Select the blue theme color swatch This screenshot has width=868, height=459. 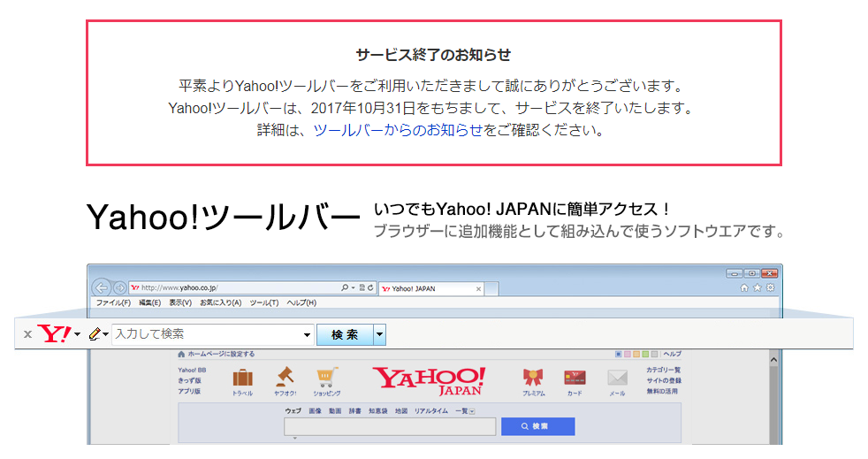(x=619, y=354)
